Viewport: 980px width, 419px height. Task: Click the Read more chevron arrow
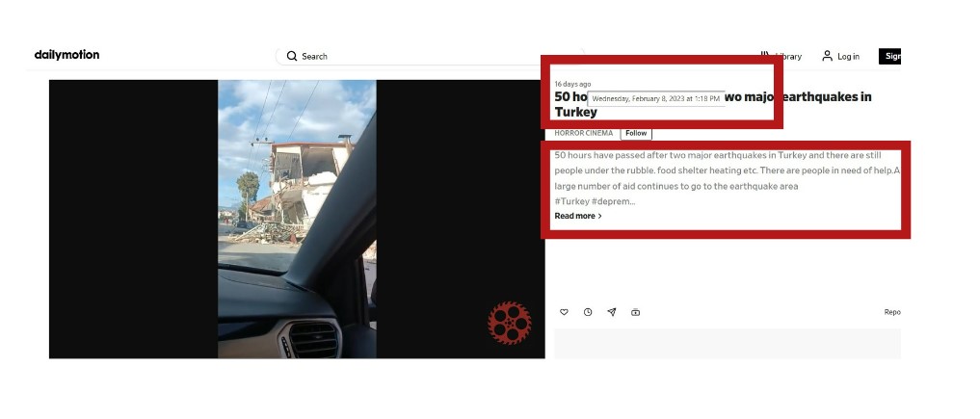click(x=600, y=216)
